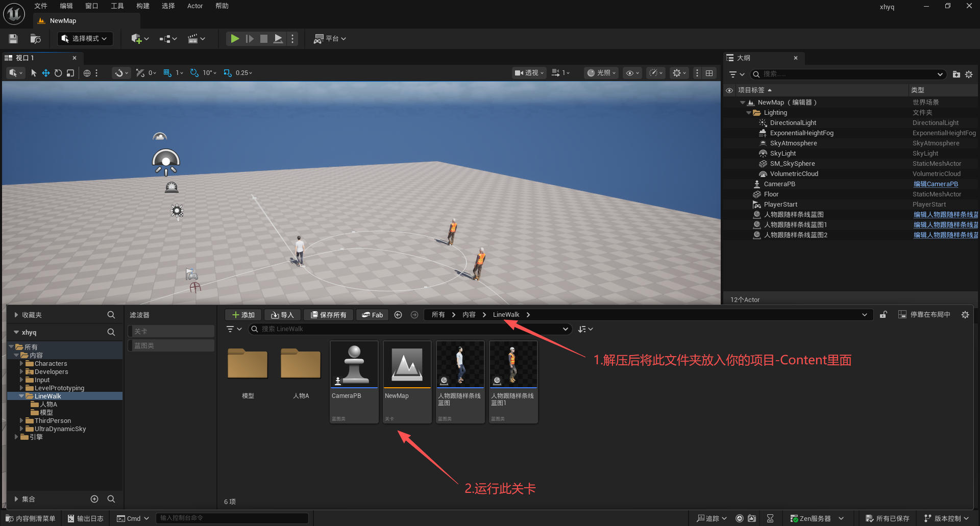
Task: Open the 文件 menu
Action: (x=41, y=6)
